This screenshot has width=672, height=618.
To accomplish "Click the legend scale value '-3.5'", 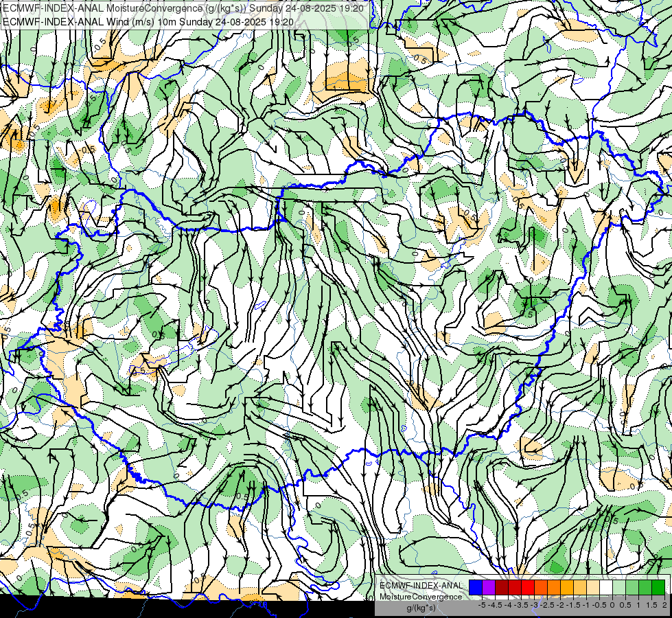I will (x=521, y=605).
